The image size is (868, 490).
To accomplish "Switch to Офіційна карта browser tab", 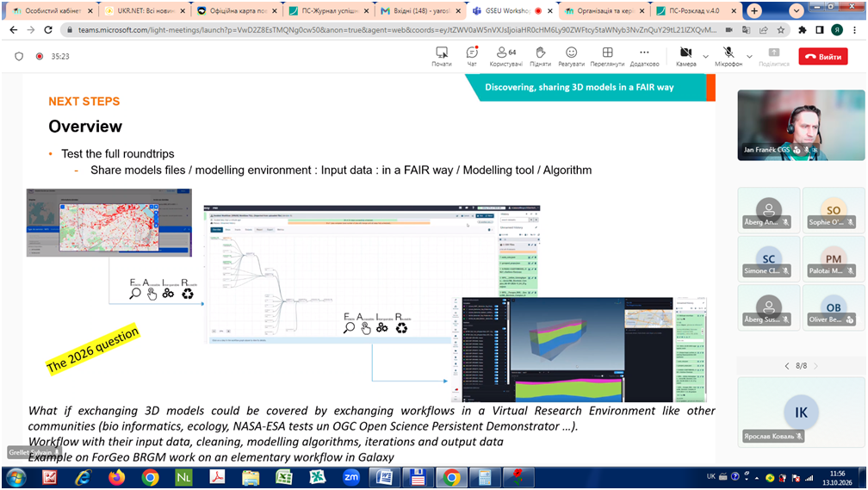I will coord(238,10).
